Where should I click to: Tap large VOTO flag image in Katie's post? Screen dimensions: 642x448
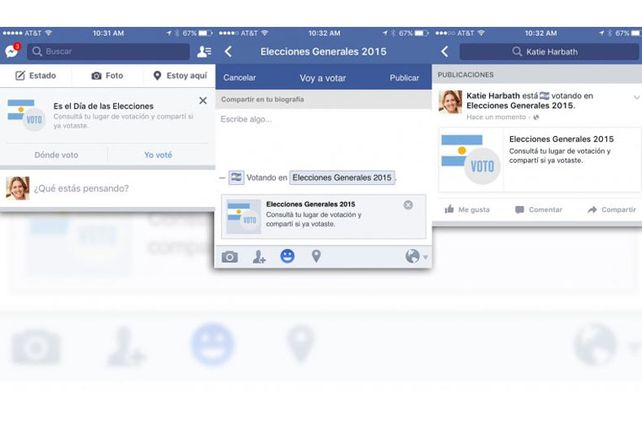(x=471, y=160)
